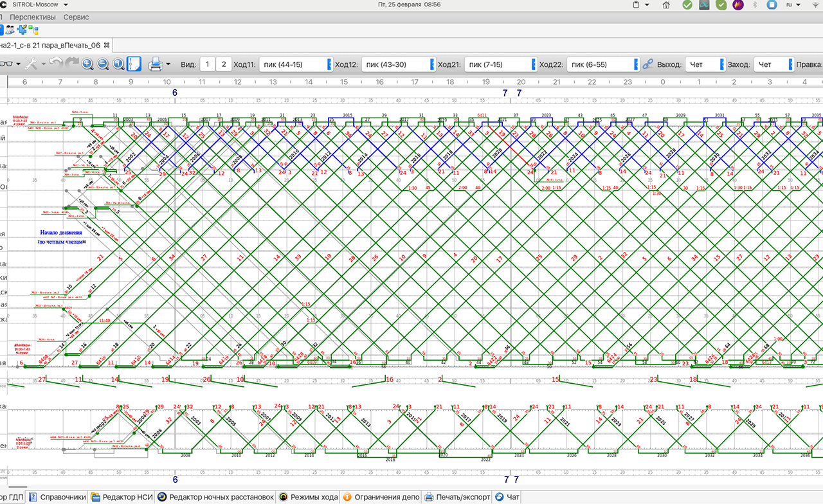Open the printer dropdown arrow
823x504 pixels.
pyautogui.click(x=168, y=64)
